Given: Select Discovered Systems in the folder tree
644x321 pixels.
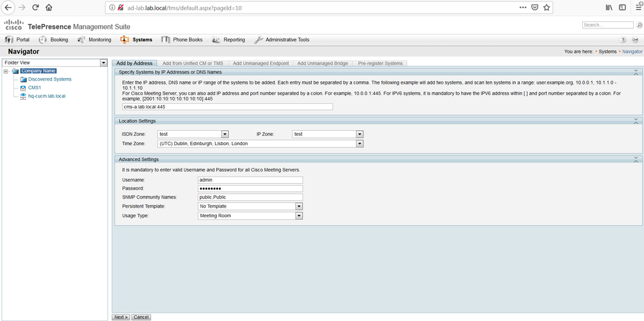Looking at the screenshot, I should click(x=50, y=79).
